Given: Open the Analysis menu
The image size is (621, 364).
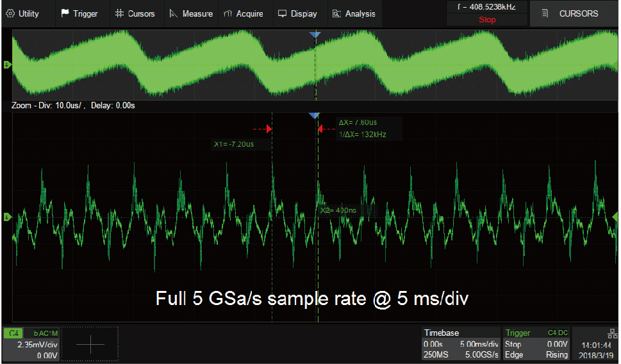Looking at the screenshot, I should (354, 13).
